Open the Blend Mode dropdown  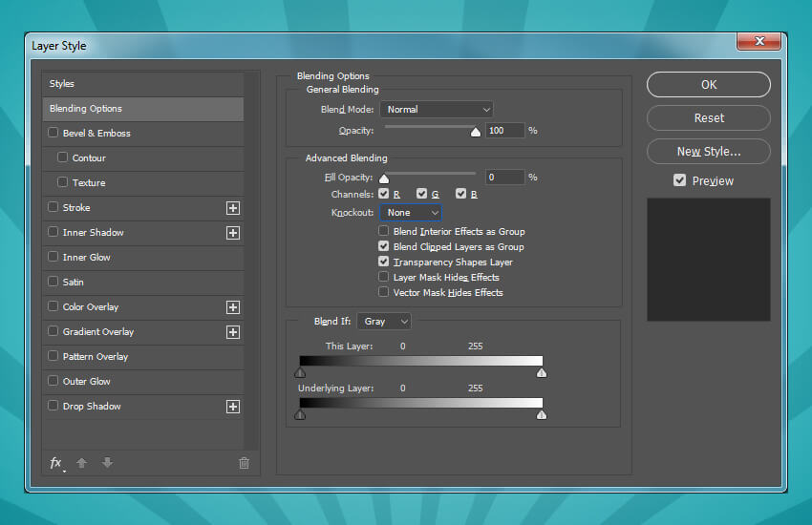(x=437, y=110)
